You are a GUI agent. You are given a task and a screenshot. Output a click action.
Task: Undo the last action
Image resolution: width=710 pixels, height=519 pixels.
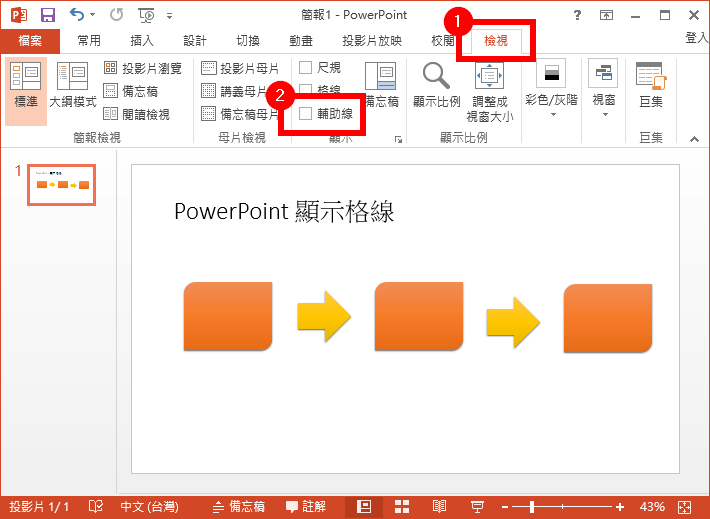coord(77,15)
